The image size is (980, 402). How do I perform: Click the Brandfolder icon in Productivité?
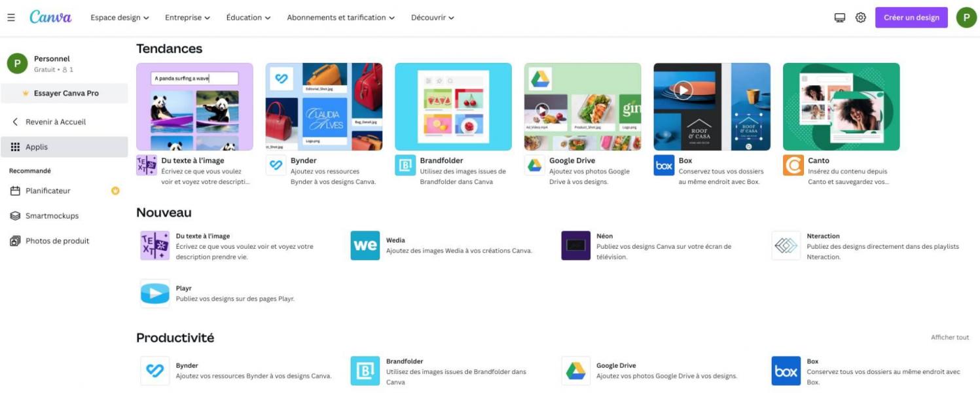pyautogui.click(x=365, y=371)
